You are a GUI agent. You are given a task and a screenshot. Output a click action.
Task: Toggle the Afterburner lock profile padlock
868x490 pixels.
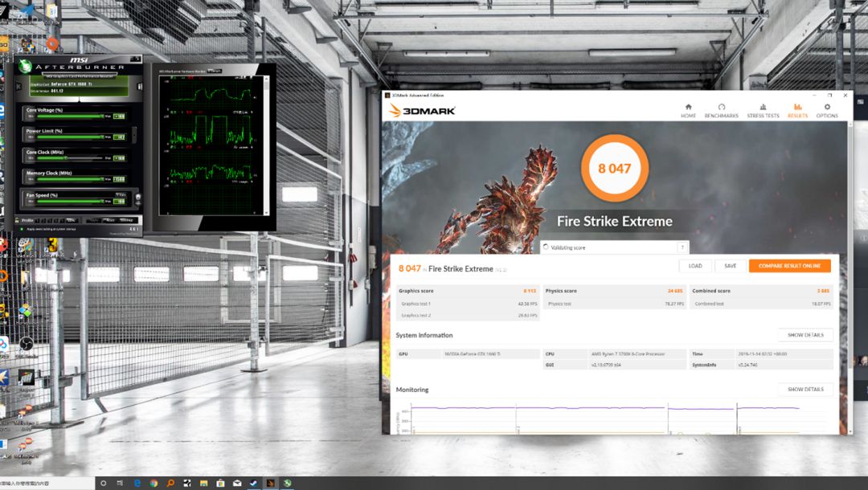click(17, 219)
